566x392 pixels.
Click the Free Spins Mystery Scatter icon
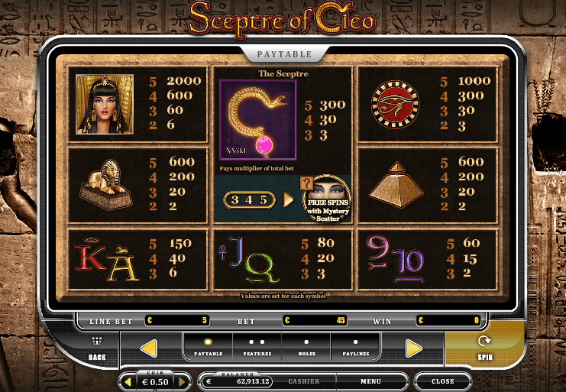click(x=326, y=199)
